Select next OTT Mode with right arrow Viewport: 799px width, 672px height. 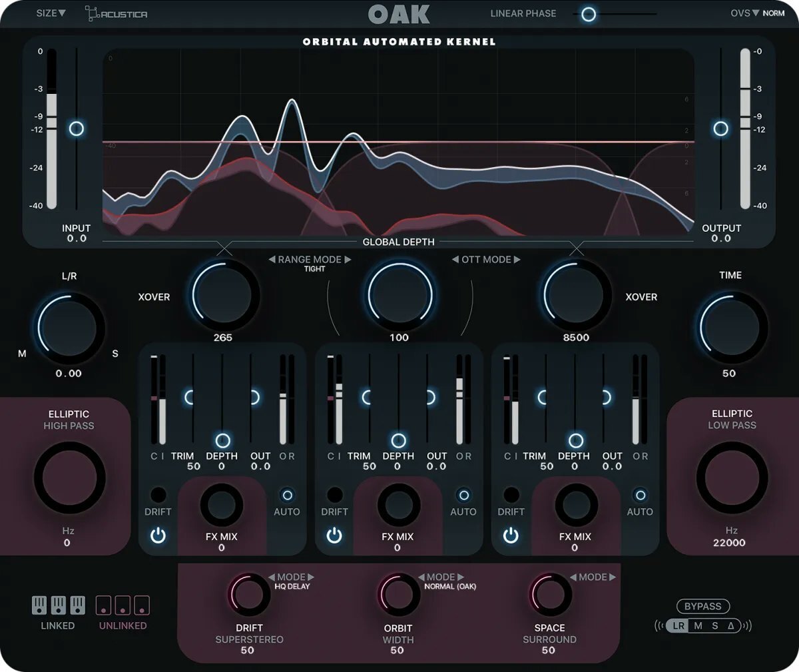[x=517, y=260]
